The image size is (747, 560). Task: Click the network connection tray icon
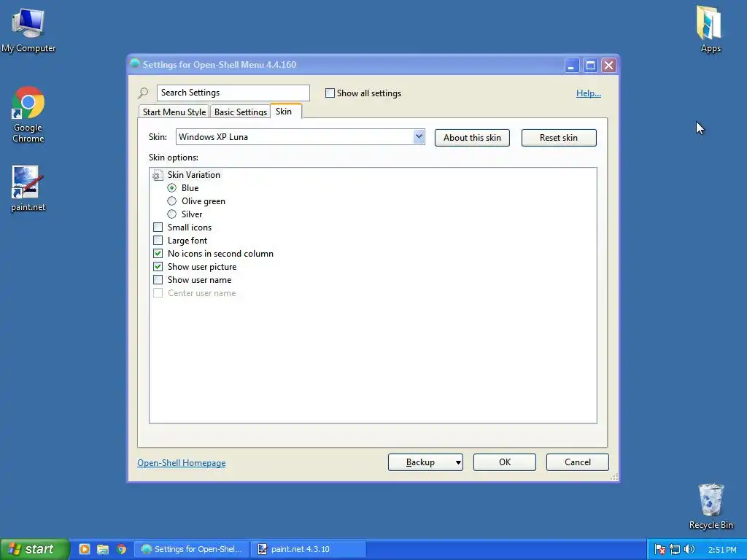(x=675, y=549)
